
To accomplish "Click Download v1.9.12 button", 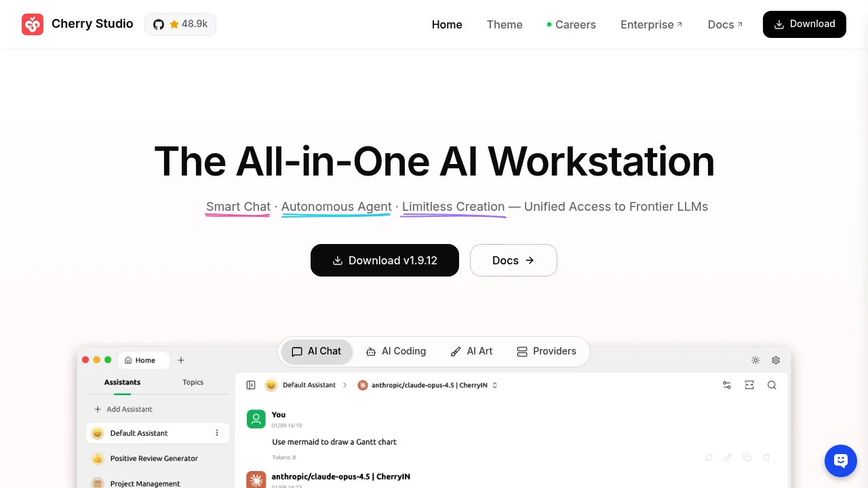I will pyautogui.click(x=384, y=260).
